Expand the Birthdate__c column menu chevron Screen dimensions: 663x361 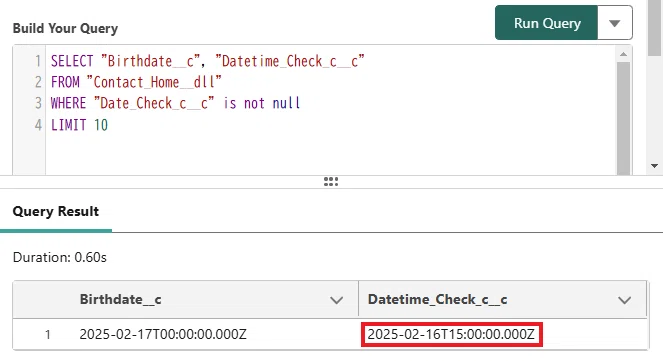click(336, 300)
